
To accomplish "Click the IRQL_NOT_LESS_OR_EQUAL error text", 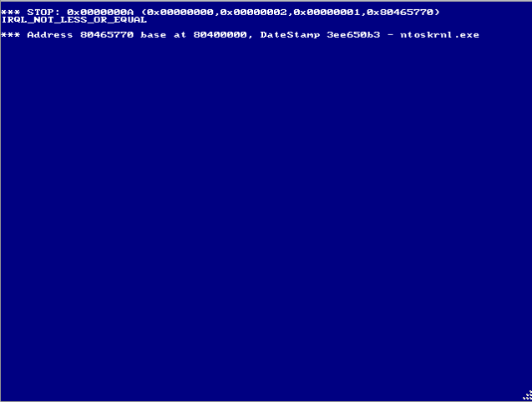I will click(x=74, y=20).
